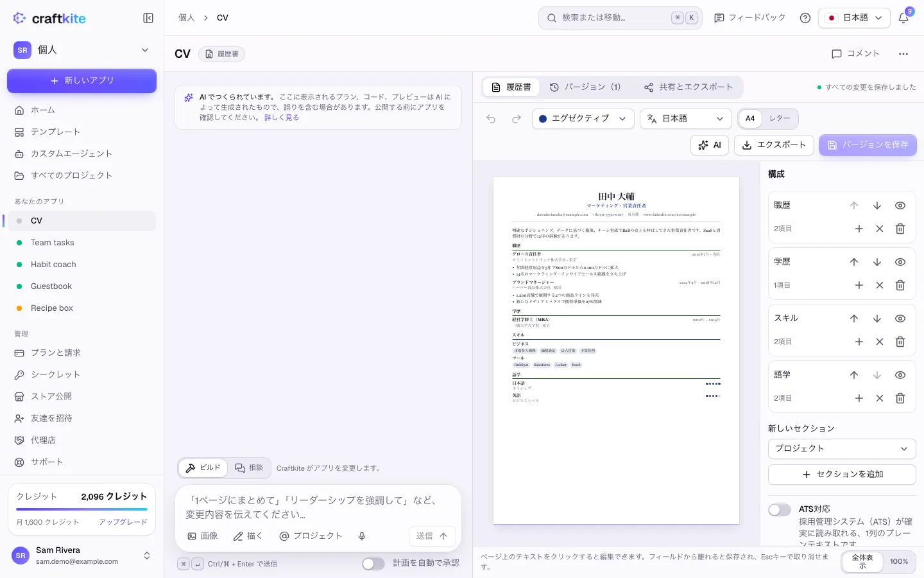Screen dimensions: 924x578
Task: Click セクションを追加 button
Action: tap(842, 475)
